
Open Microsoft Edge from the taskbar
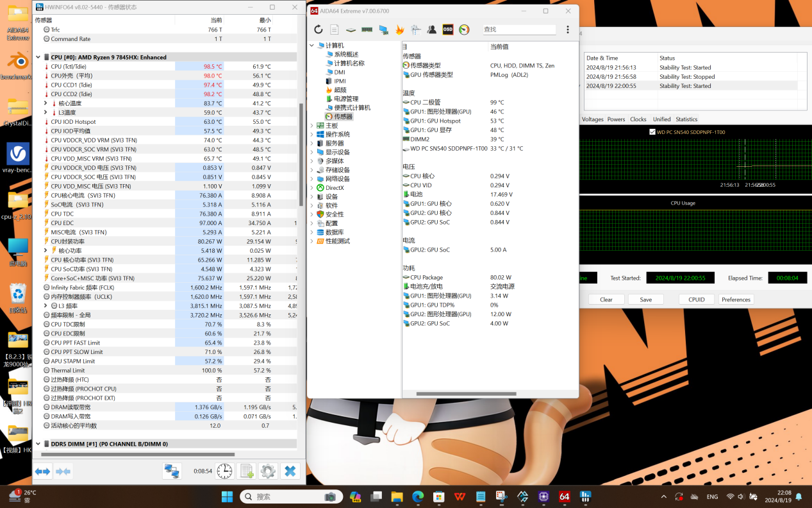(418, 496)
